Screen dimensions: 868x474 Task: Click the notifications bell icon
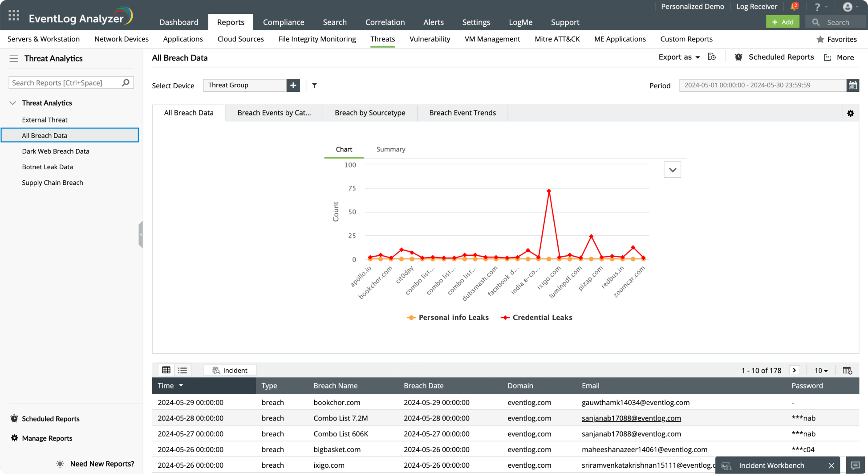794,7
